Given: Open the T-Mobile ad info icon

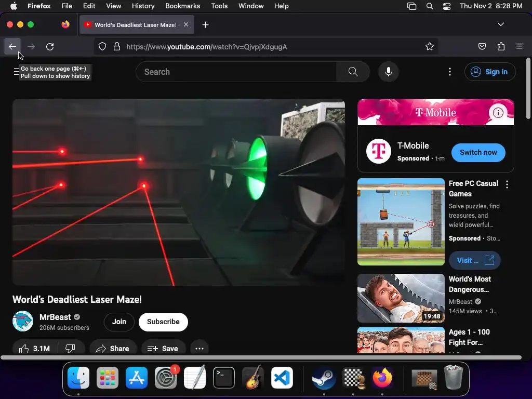Looking at the screenshot, I should [498, 112].
